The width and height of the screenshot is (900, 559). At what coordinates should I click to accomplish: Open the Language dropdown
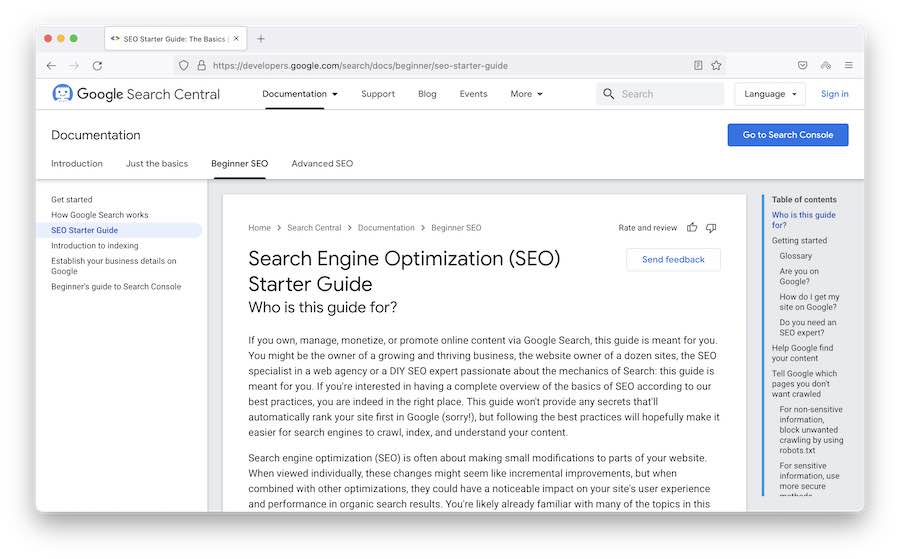770,94
